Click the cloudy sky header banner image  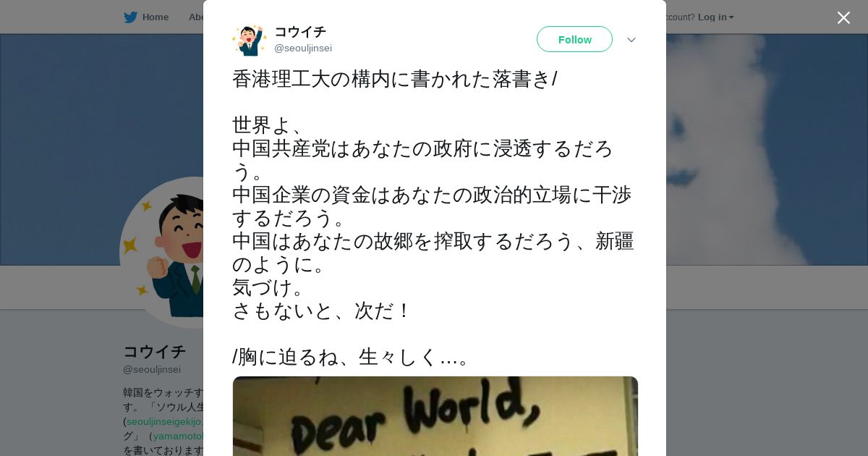(767, 149)
